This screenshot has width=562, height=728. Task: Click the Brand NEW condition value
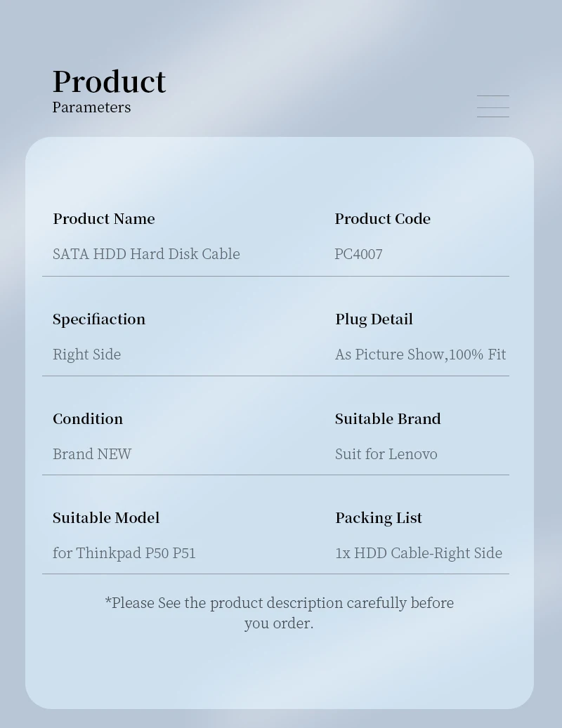(92, 454)
